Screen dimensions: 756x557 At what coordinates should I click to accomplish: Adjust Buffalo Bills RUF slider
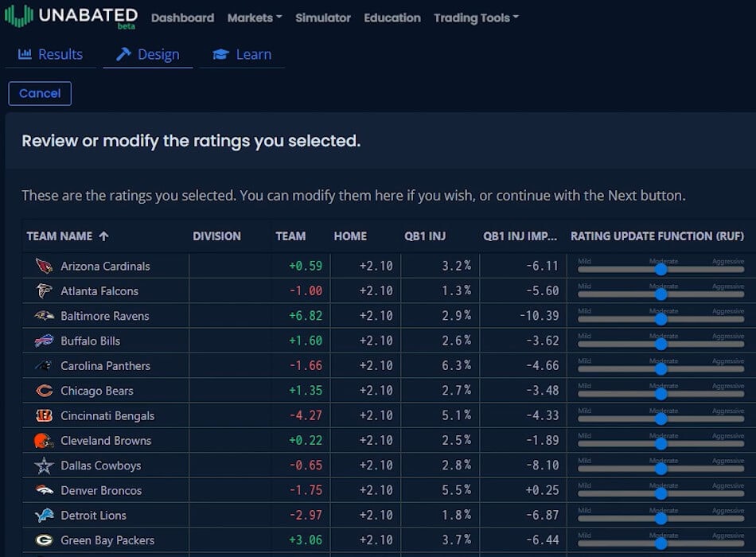tap(661, 345)
